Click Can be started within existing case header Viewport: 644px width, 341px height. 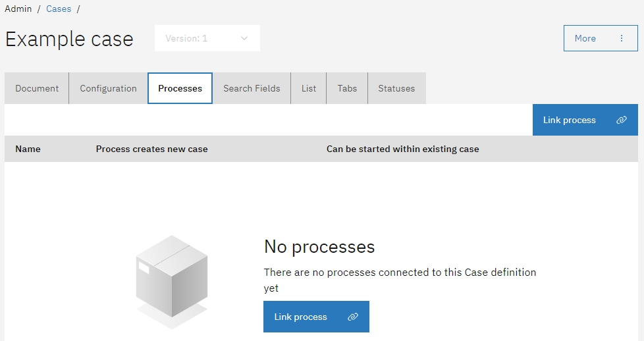[402, 149]
